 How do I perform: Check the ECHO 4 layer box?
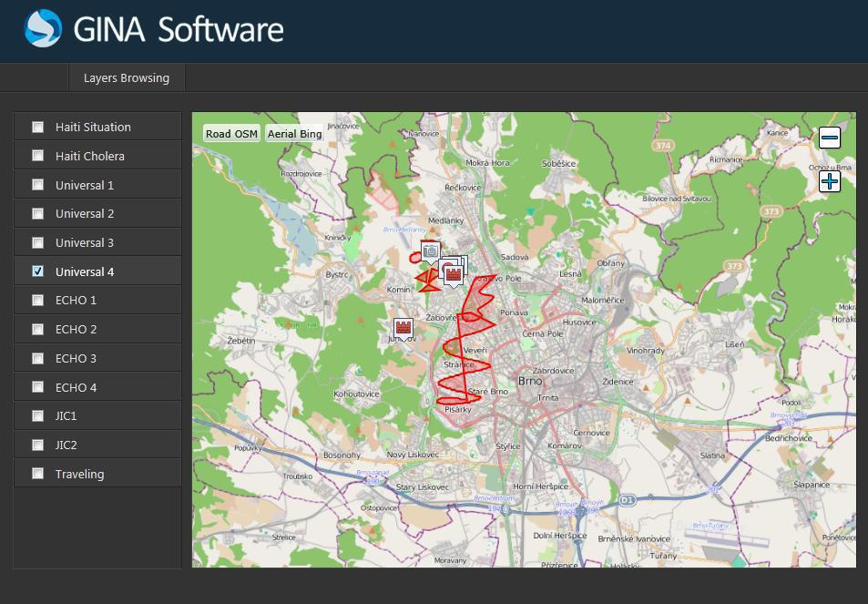[37, 386]
